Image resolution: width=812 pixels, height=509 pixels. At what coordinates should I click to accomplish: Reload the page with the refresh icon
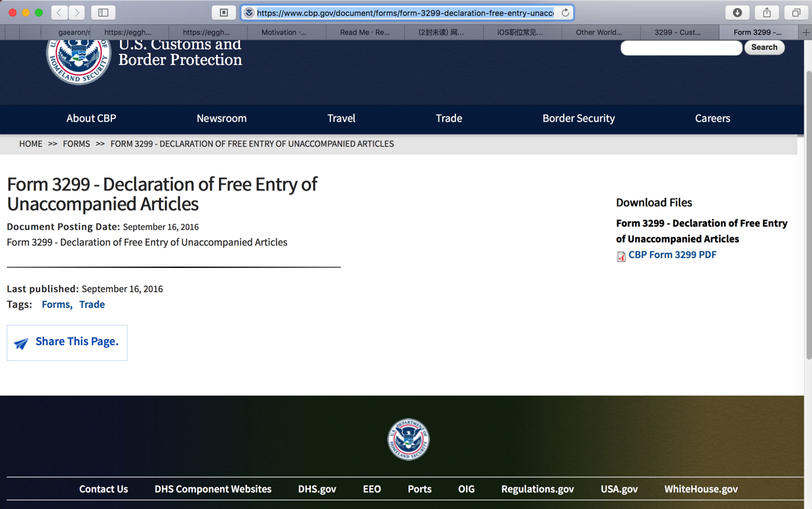pos(565,12)
